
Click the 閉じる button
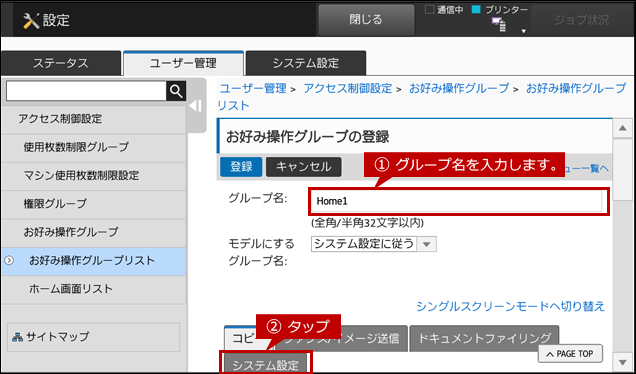(366, 20)
